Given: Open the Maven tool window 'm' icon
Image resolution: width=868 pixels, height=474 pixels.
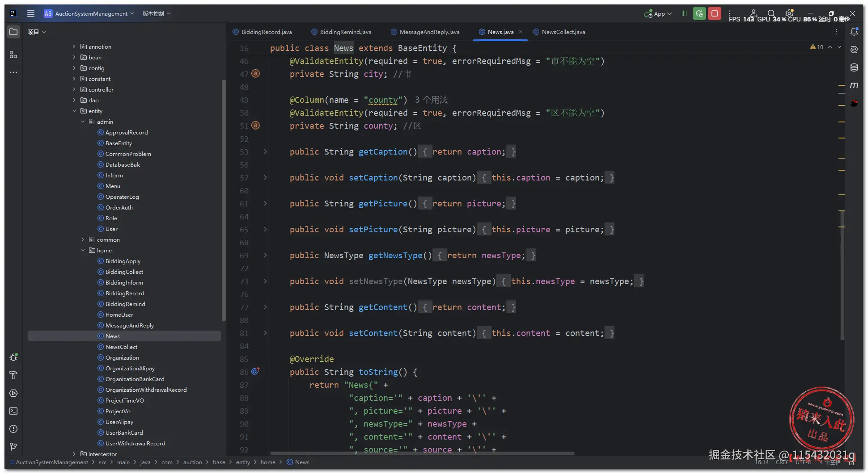Looking at the screenshot, I should (x=854, y=85).
